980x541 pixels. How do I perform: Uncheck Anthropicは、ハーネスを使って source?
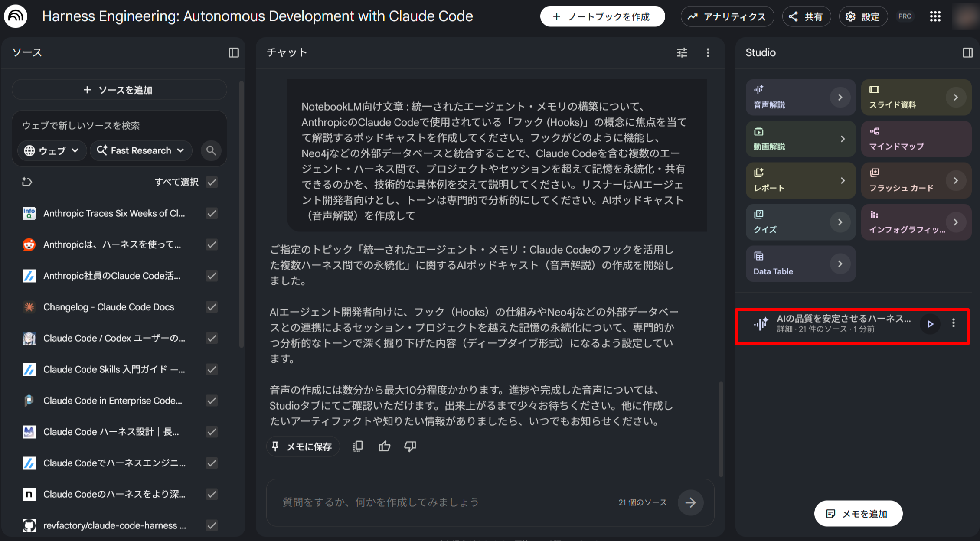[x=212, y=244]
